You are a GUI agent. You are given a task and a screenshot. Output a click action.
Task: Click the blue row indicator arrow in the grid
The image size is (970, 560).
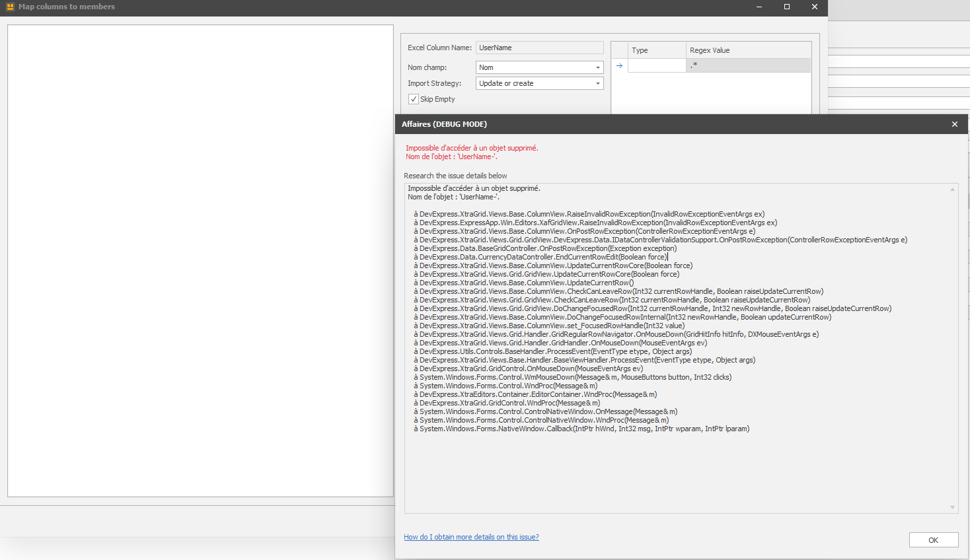point(618,65)
